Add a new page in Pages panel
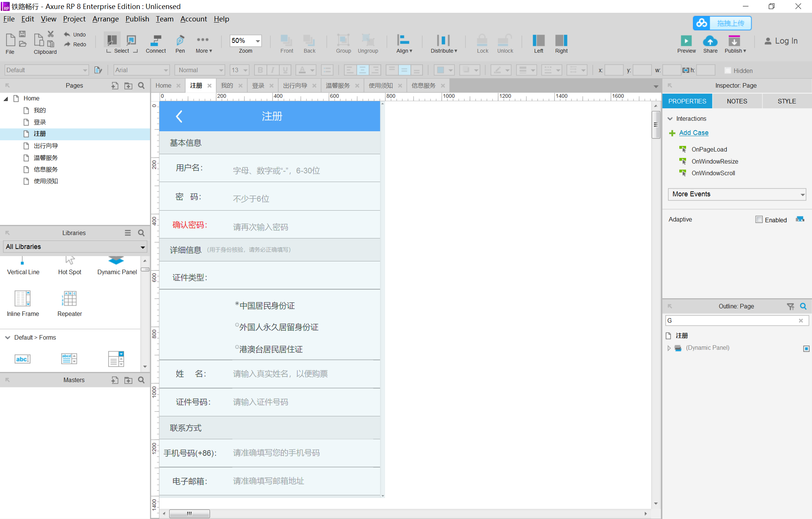 pos(115,86)
